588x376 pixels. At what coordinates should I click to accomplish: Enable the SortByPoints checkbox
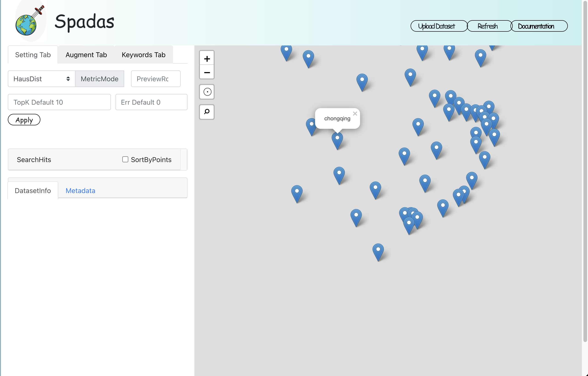125,160
